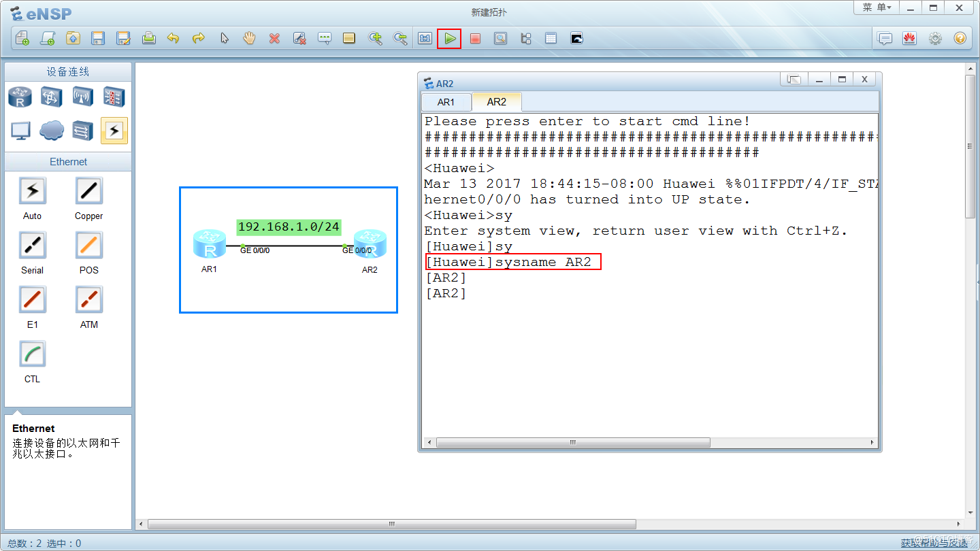This screenshot has width=980, height=551.
Task: Maximize the AR2 terminal window
Action: pos(842,80)
